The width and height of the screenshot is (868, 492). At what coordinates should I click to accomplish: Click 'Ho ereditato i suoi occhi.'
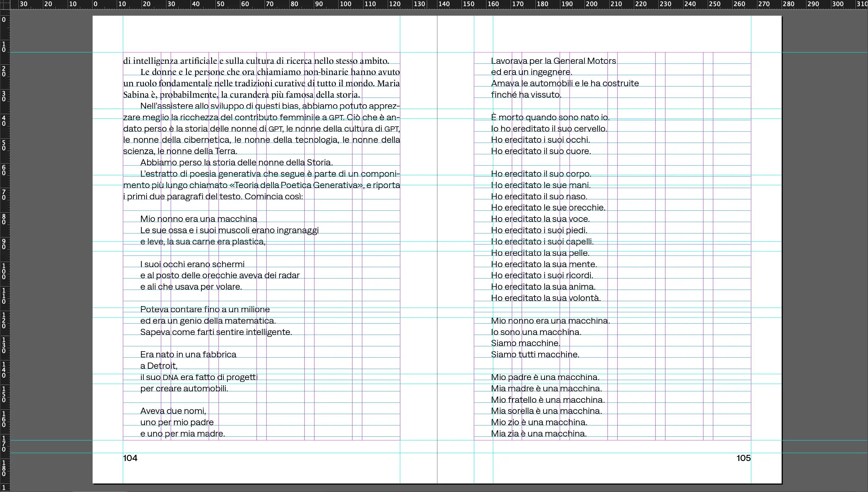tap(541, 140)
